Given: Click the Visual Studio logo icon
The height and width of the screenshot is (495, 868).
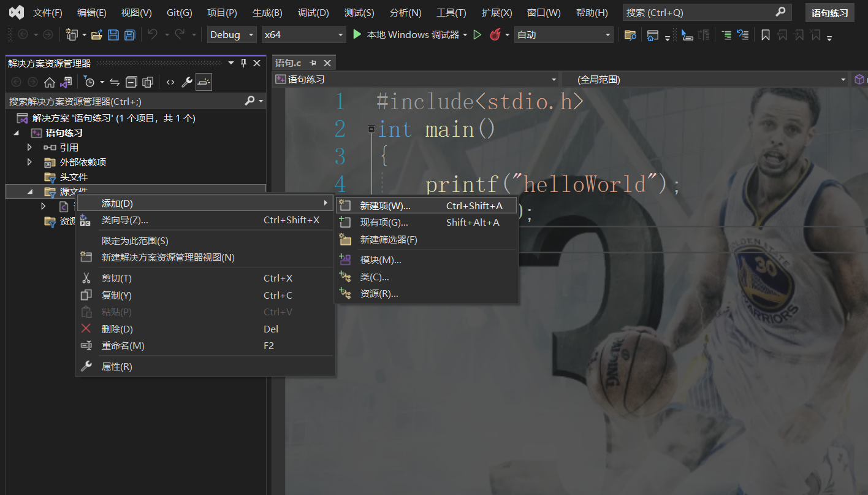Looking at the screenshot, I should coord(16,12).
